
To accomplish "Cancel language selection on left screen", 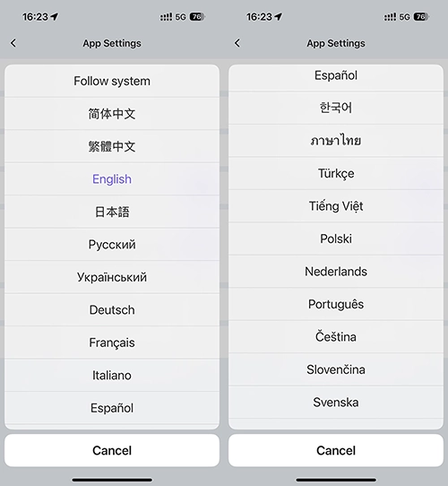I will (x=112, y=450).
